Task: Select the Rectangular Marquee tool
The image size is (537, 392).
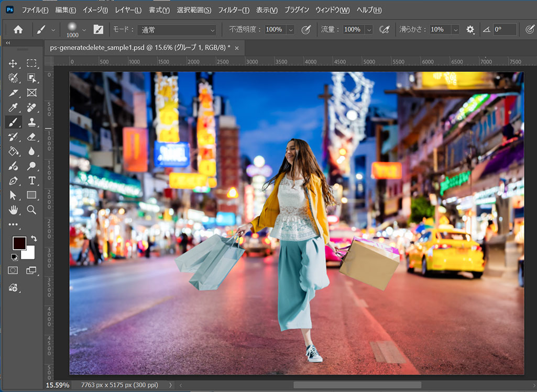Action: 31,63
